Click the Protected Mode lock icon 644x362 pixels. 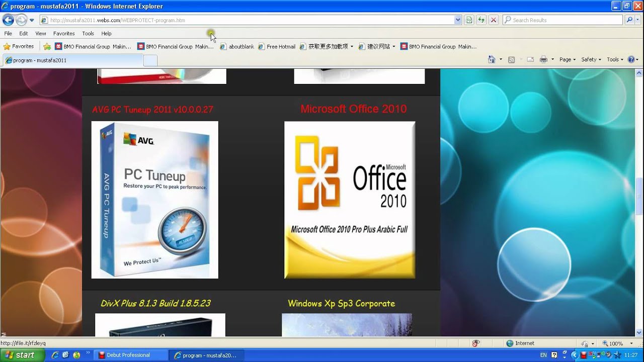[585, 343]
